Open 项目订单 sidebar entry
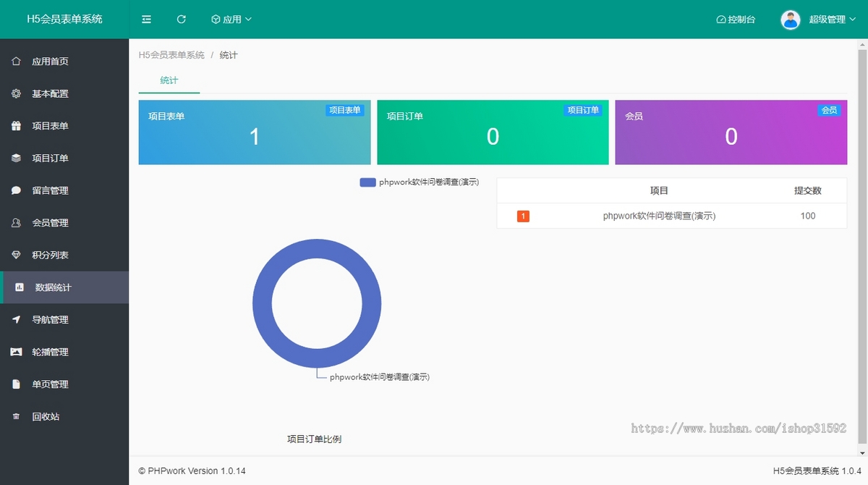The width and height of the screenshot is (868, 485). [64, 158]
